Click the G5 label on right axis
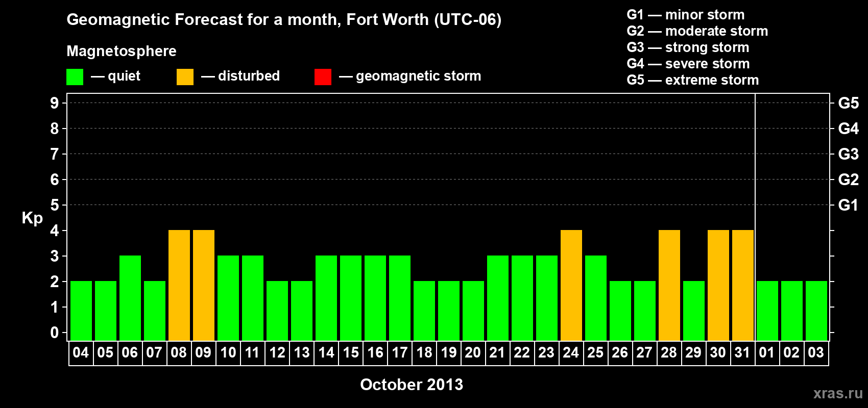Screen dimensions: 868x408 pyautogui.click(x=849, y=103)
